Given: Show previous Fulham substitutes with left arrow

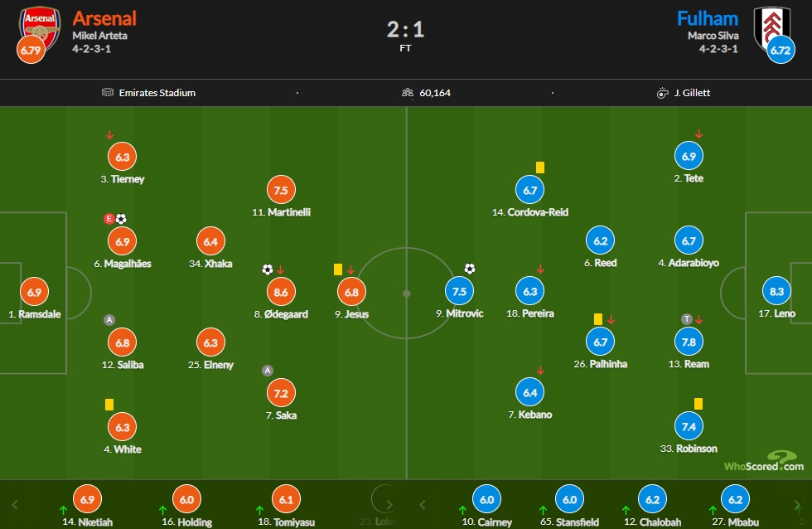Looking at the screenshot, I should pyautogui.click(x=422, y=504).
